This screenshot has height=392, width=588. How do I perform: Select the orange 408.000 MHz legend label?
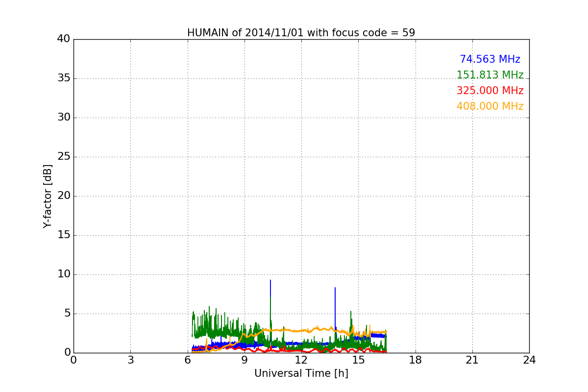click(490, 106)
